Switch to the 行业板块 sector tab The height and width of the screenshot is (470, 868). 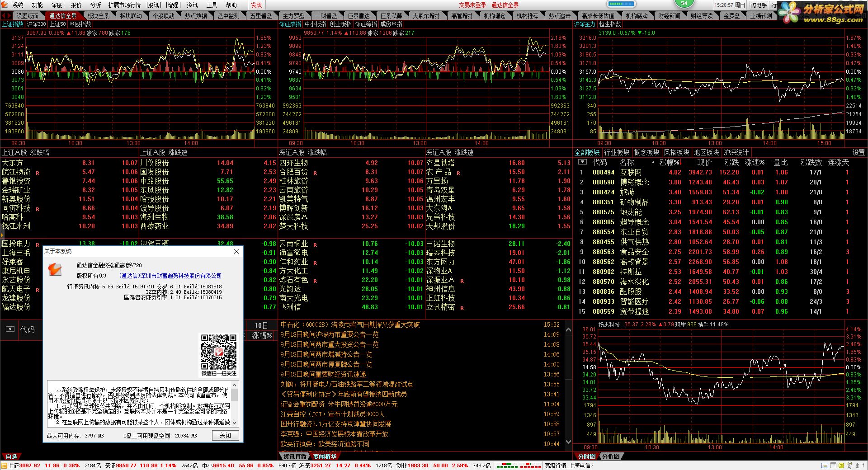click(617, 152)
